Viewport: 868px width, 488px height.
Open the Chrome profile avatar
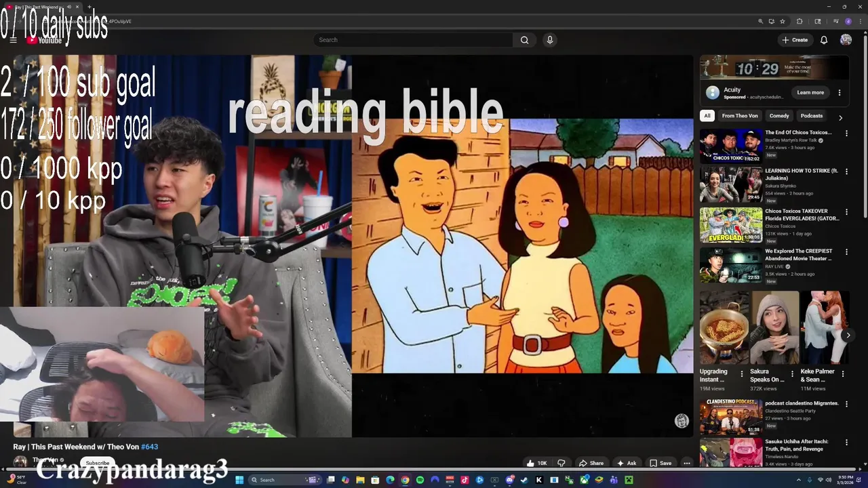click(x=848, y=21)
